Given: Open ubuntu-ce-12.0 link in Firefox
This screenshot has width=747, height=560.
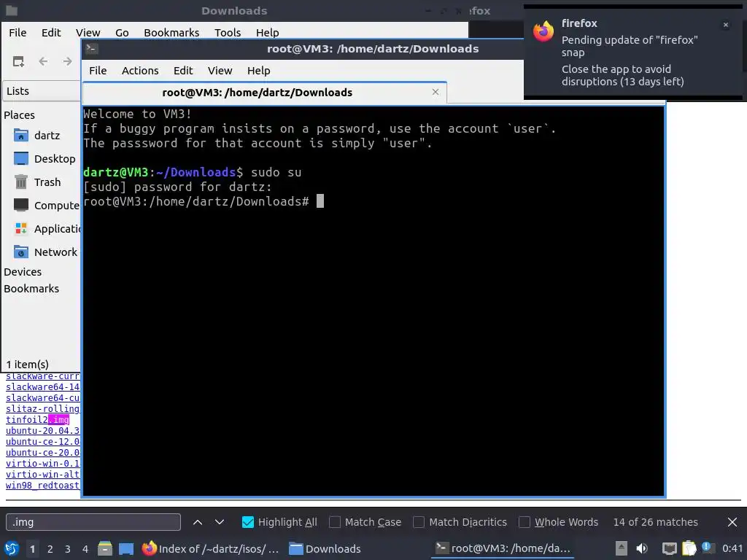Looking at the screenshot, I should click(43, 441).
